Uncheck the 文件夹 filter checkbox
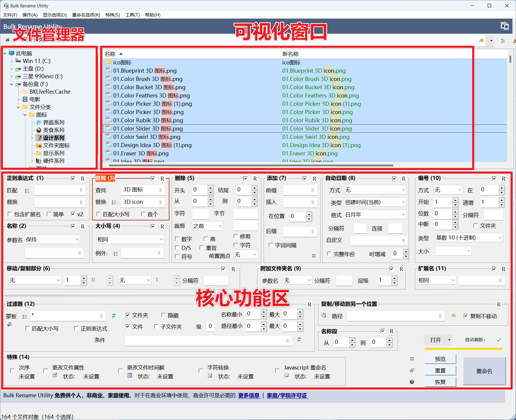The height and width of the screenshot is (420, 516). click(128, 315)
